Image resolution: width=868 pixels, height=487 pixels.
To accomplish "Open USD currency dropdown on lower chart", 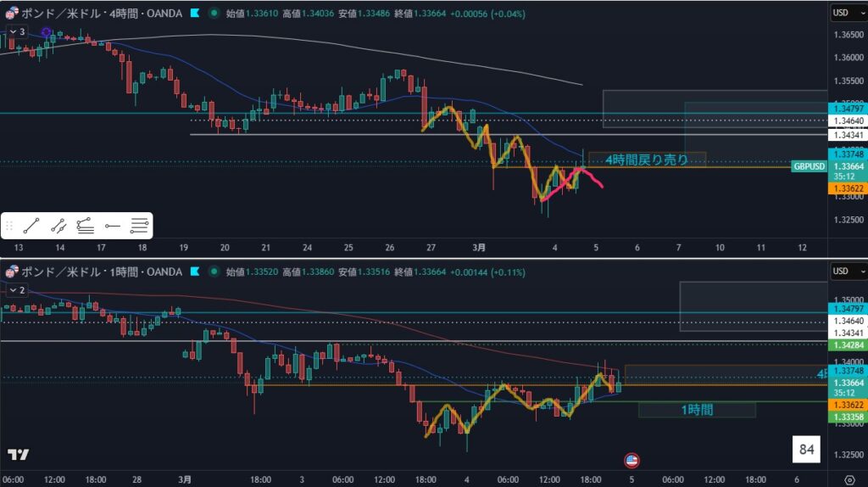I will tap(843, 271).
